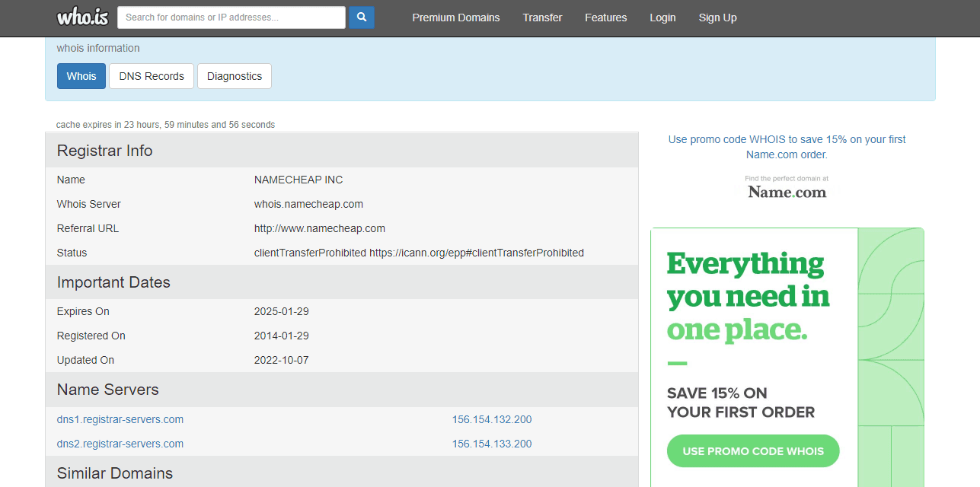Screen dimensions: 980x487
Task: Click the who.is logo
Action: point(84,17)
